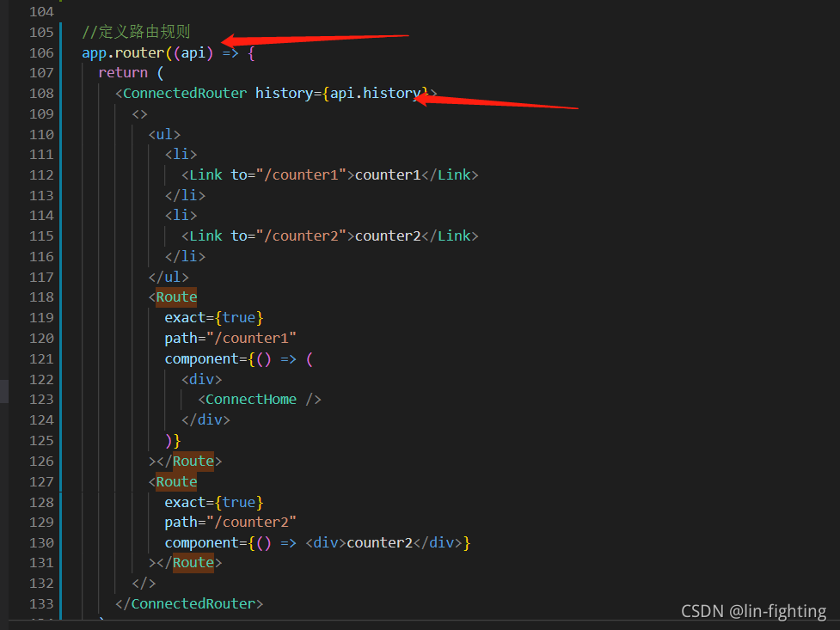Click 'app' in app.router on line 106
Image resolution: width=840 pixels, height=630 pixels.
[94, 53]
